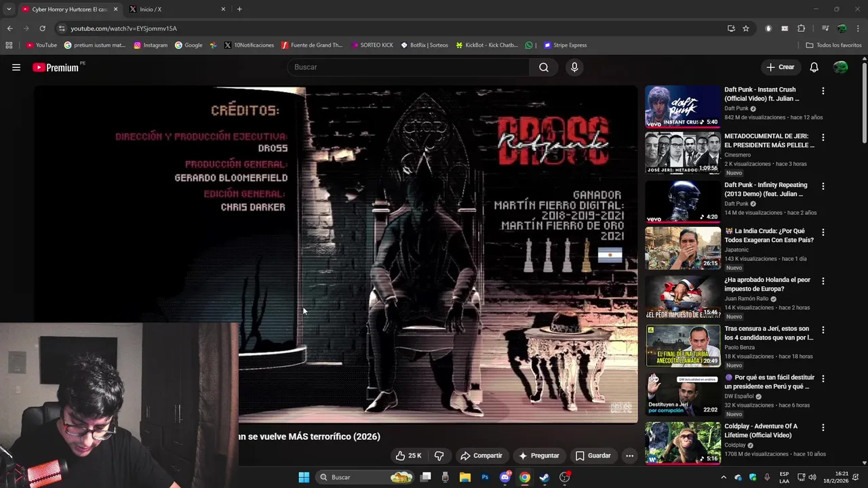
Task: Show hidden system tray icons
Action: click(724, 477)
